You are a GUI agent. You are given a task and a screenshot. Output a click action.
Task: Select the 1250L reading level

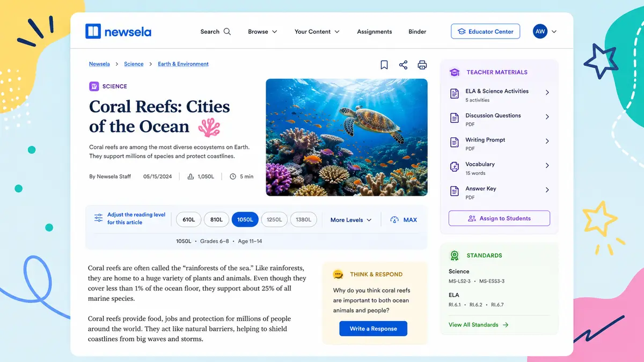(x=274, y=219)
